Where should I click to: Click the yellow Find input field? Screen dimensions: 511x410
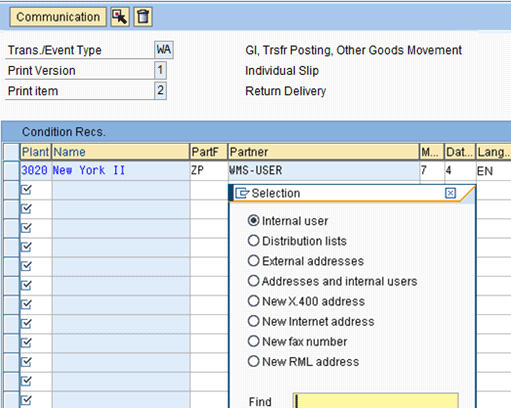[376, 401]
